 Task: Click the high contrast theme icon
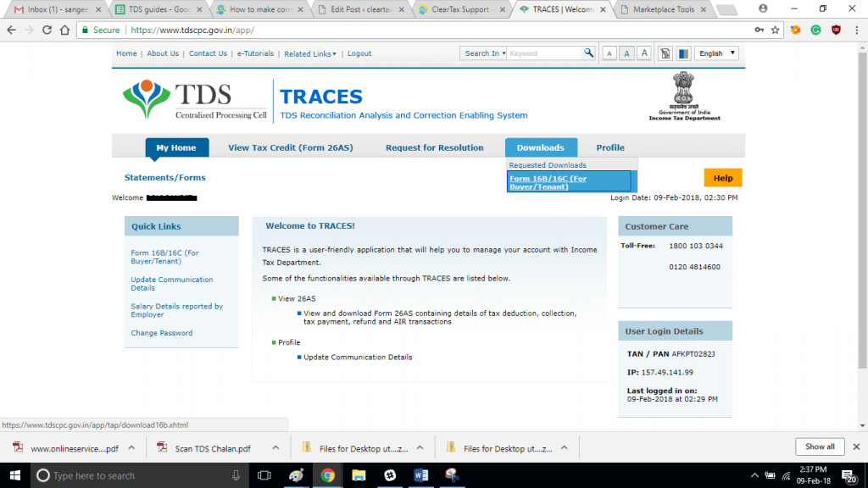[684, 53]
